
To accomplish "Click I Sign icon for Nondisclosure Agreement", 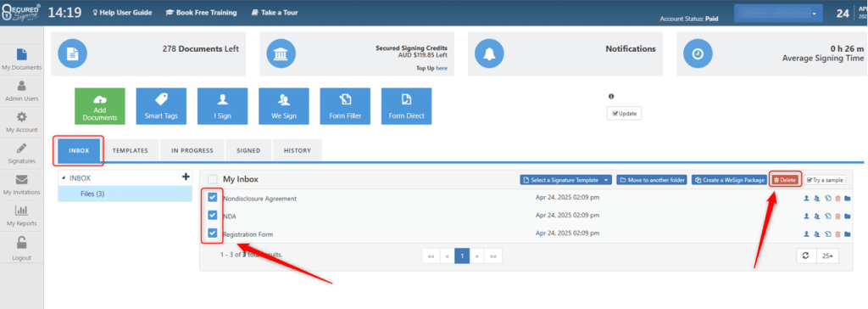I will tap(807, 199).
